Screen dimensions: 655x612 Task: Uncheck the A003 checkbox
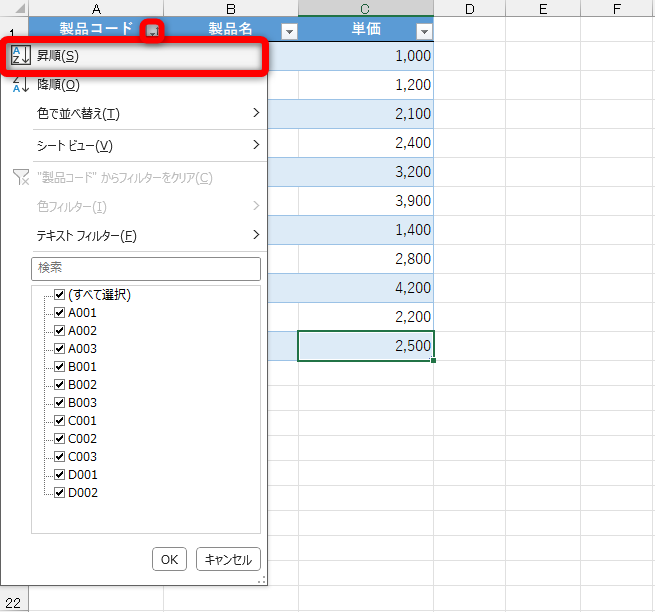(59, 348)
